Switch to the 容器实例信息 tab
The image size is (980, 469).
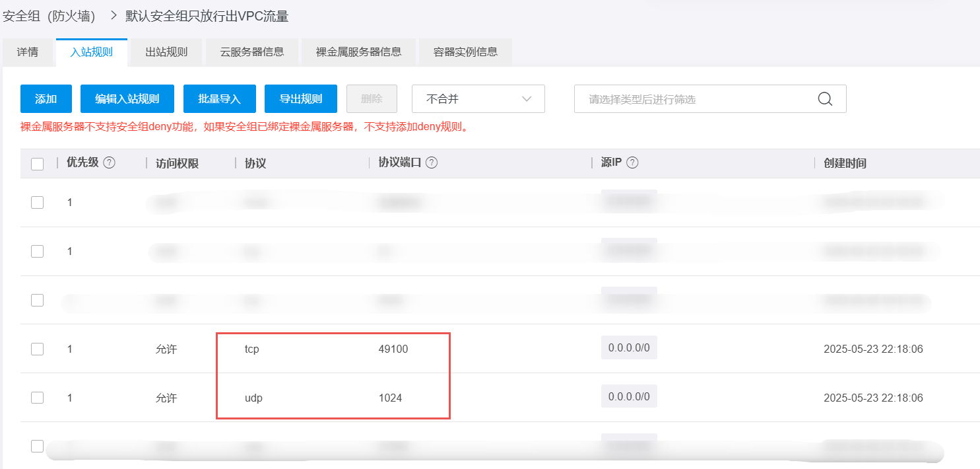pos(465,52)
